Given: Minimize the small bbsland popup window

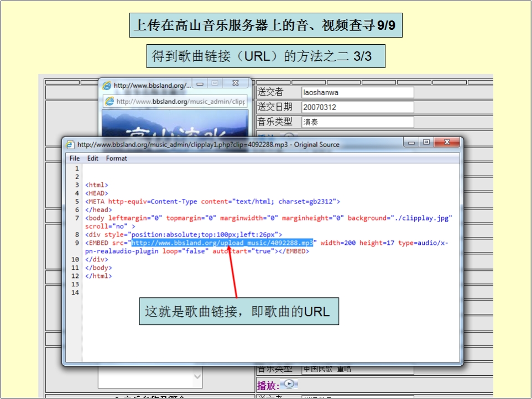Looking at the screenshot, I should pyautogui.click(x=200, y=83).
